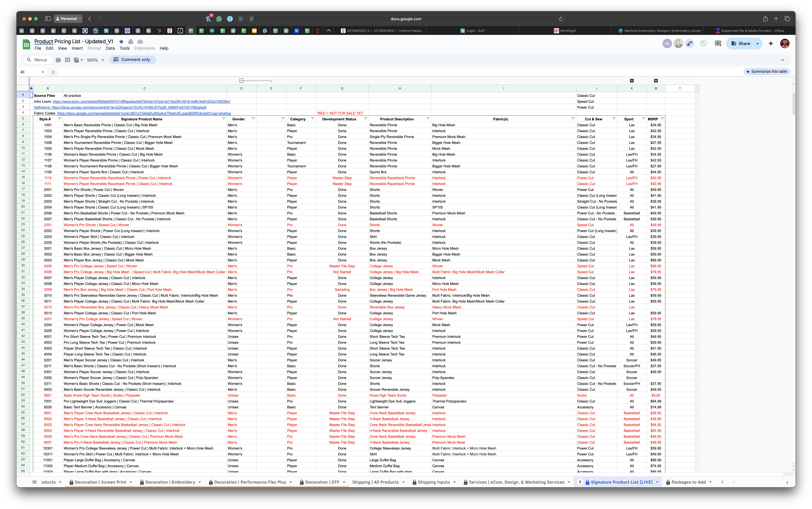The image size is (812, 509).
Task: Open version history clock icon
Action: (703, 43)
